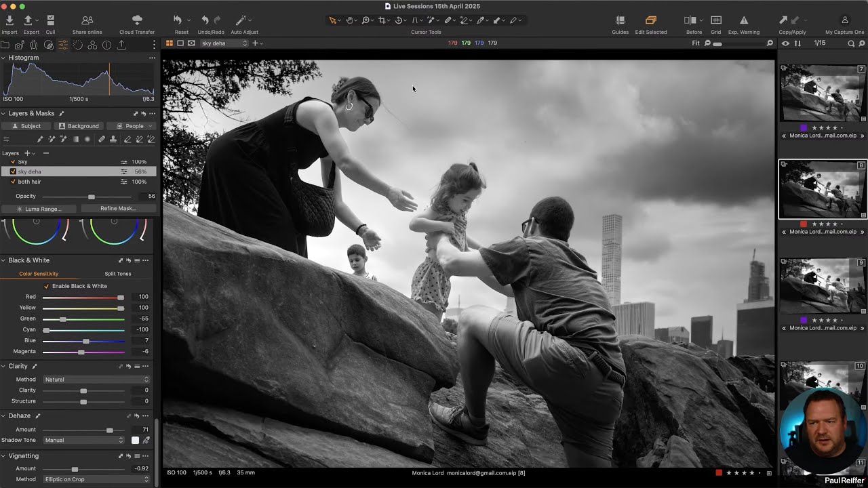The height and width of the screenshot is (488, 868).
Task: Switch viewer to multi-view grid mode
Action: [170, 43]
